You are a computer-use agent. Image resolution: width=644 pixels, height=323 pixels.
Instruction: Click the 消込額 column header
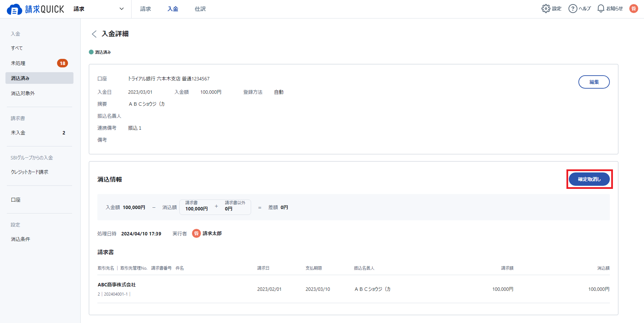click(x=603, y=268)
